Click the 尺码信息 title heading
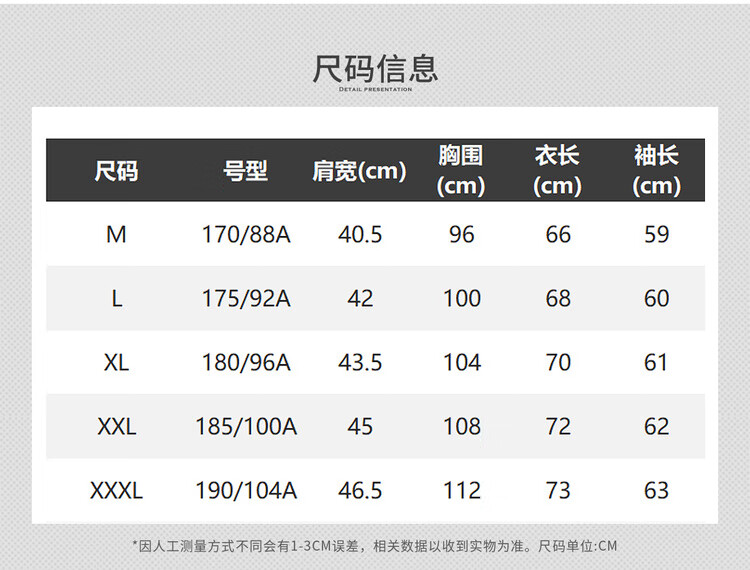750x570 pixels. pyautogui.click(x=375, y=68)
